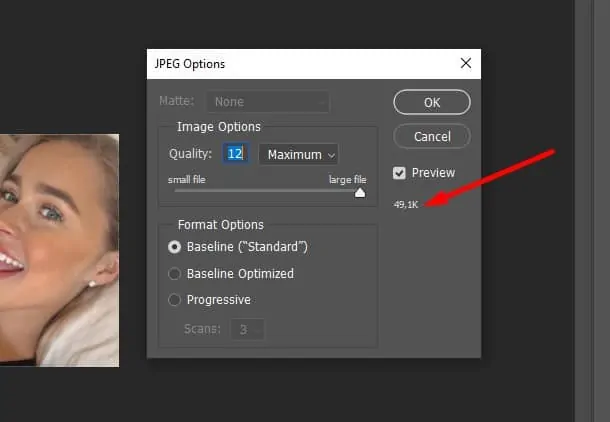Toggle the Preview checkbox

tap(400, 173)
